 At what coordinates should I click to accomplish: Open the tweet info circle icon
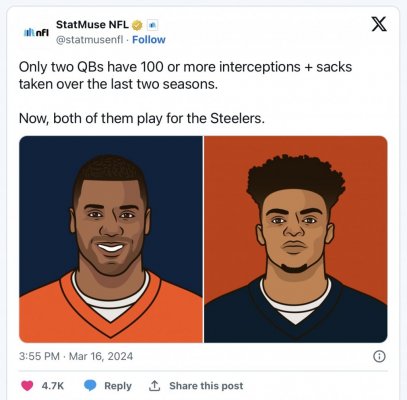tap(379, 356)
